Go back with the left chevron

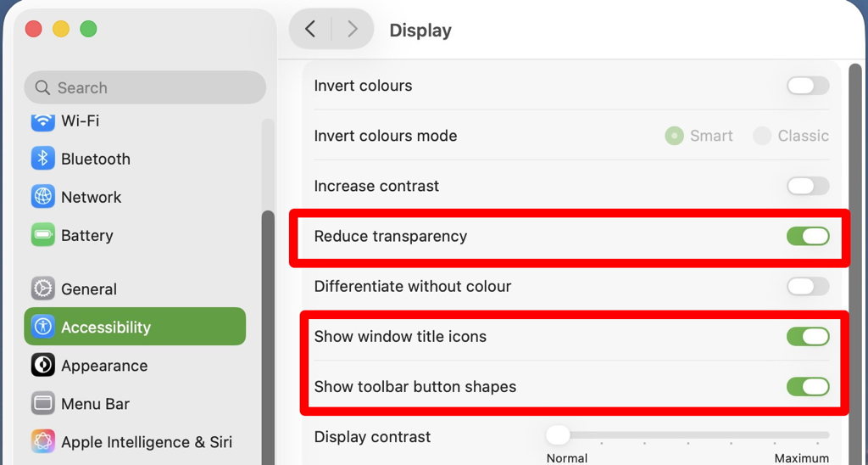(310, 30)
